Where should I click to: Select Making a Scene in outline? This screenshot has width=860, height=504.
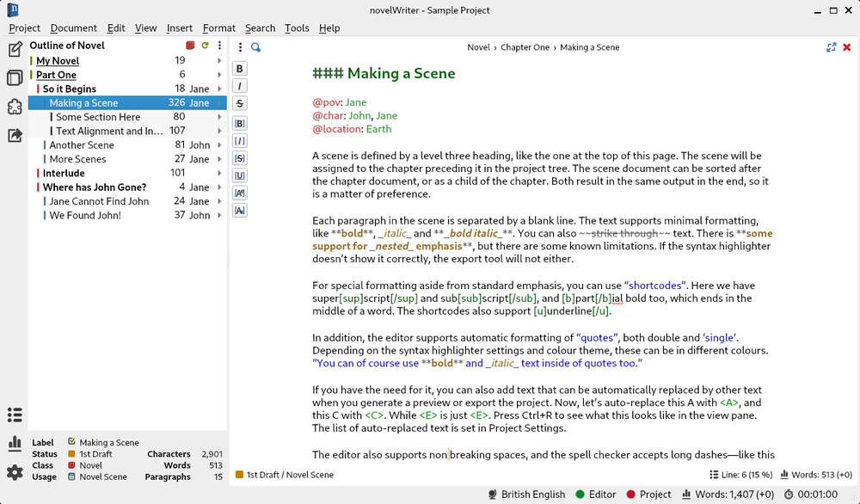point(127,102)
